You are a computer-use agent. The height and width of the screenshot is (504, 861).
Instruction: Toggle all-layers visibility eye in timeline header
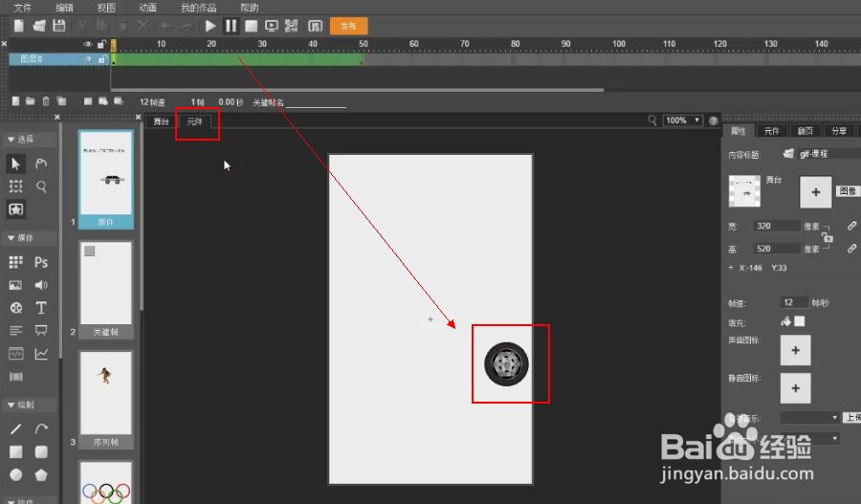[88, 44]
